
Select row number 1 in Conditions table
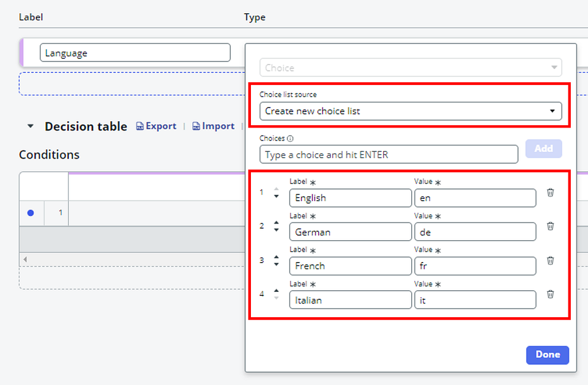[57, 213]
